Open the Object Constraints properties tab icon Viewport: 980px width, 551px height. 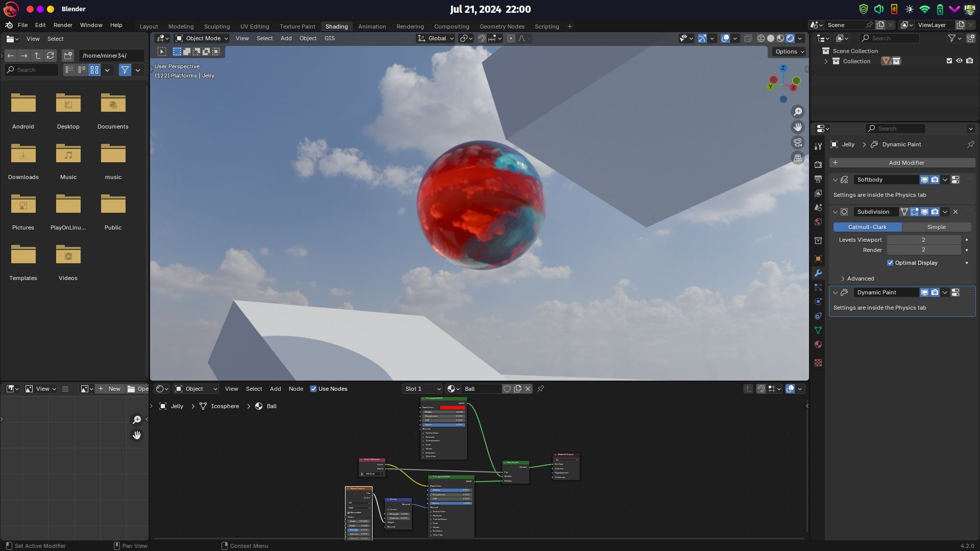click(818, 316)
